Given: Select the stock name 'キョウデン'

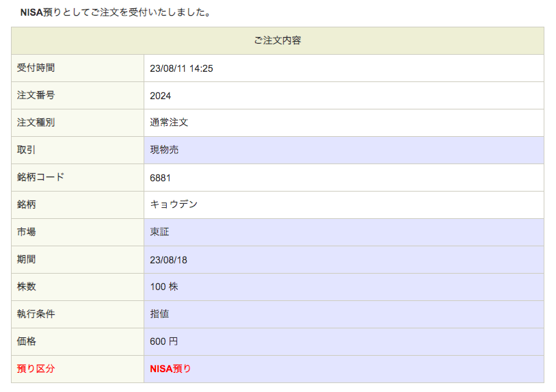Looking at the screenshot, I should click(174, 205).
